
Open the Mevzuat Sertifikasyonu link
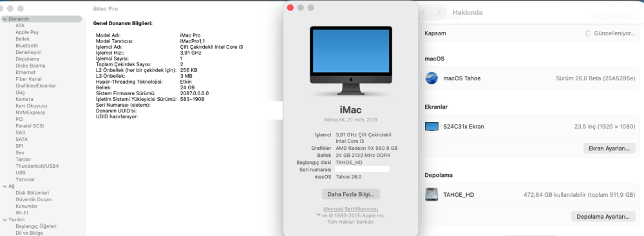[351, 209]
